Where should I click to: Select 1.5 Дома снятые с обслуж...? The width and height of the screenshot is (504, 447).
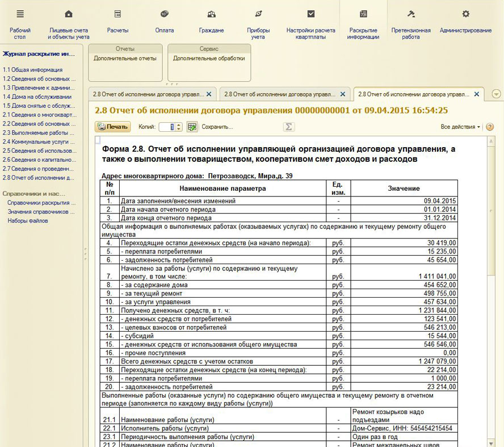click(39, 106)
